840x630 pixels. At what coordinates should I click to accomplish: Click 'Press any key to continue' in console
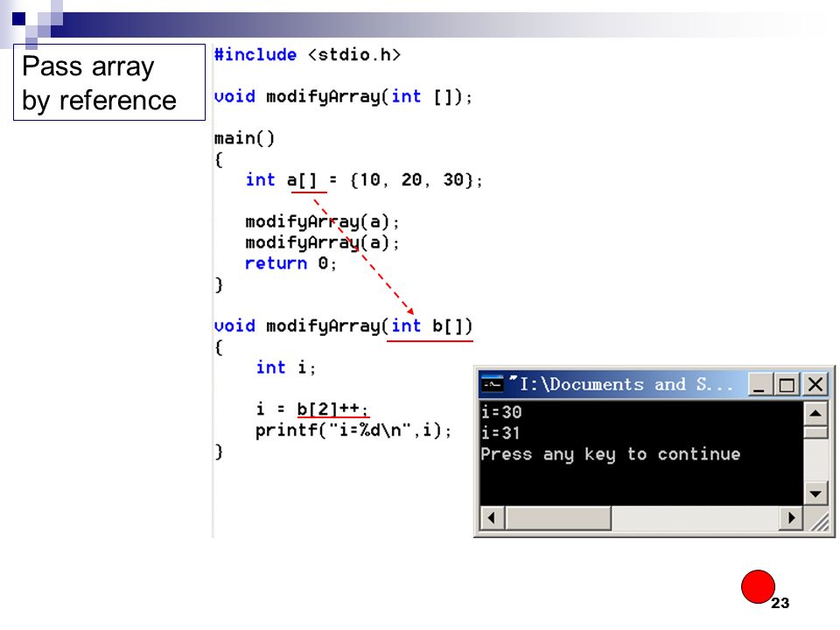611,454
